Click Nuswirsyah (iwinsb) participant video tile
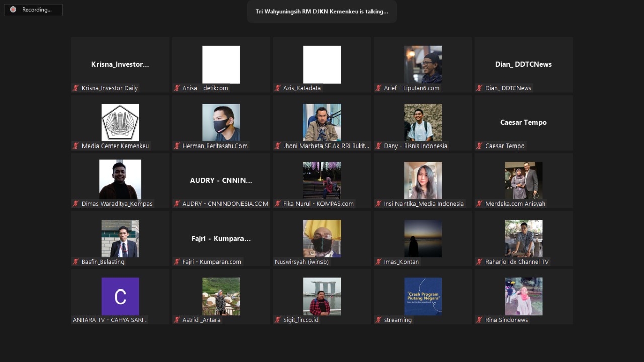The width and height of the screenshot is (644, 362). [x=322, y=238]
